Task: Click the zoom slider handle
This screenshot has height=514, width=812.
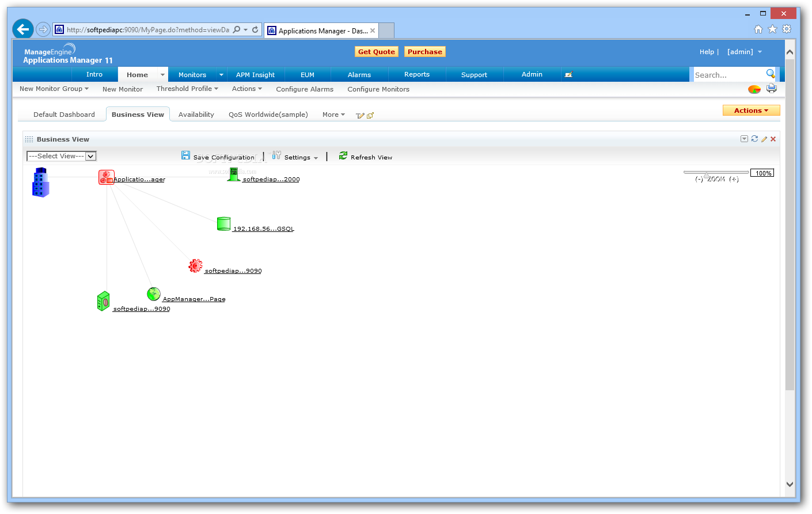Action: [x=707, y=174]
